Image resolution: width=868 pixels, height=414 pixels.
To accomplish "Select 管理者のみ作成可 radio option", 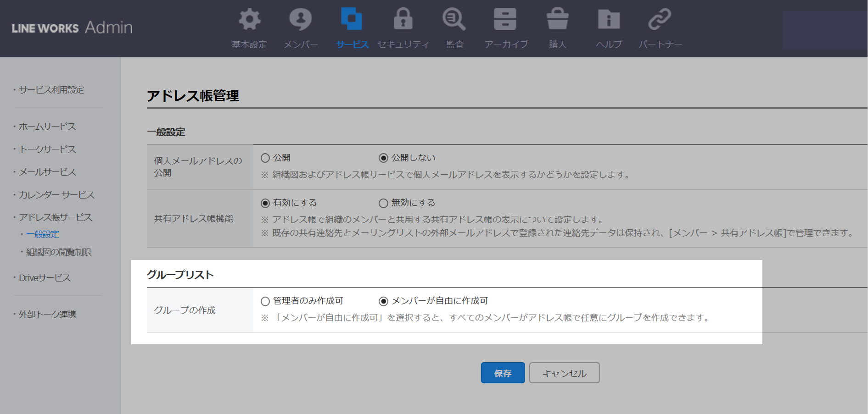I will [265, 301].
